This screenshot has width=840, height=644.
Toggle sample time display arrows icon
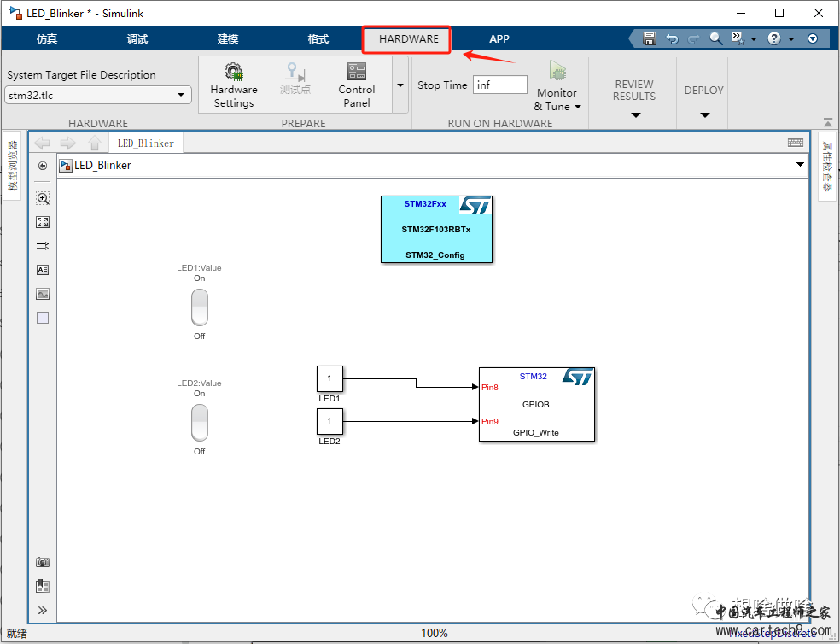pyautogui.click(x=43, y=246)
